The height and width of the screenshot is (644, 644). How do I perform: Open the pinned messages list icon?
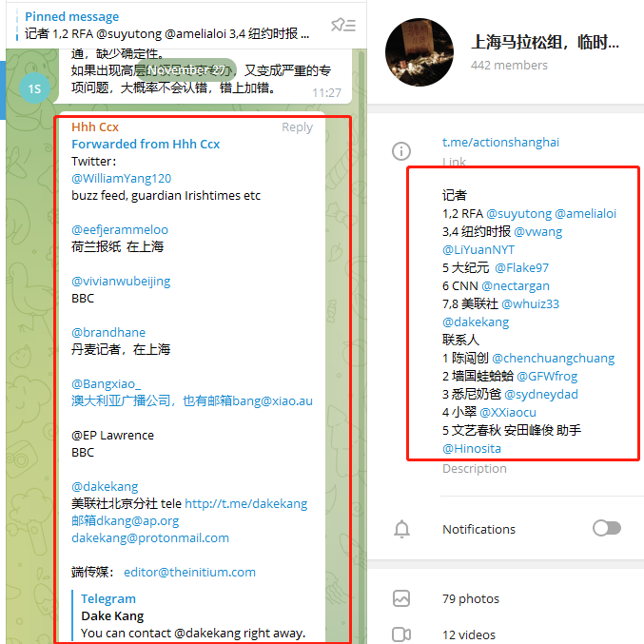[x=343, y=25]
